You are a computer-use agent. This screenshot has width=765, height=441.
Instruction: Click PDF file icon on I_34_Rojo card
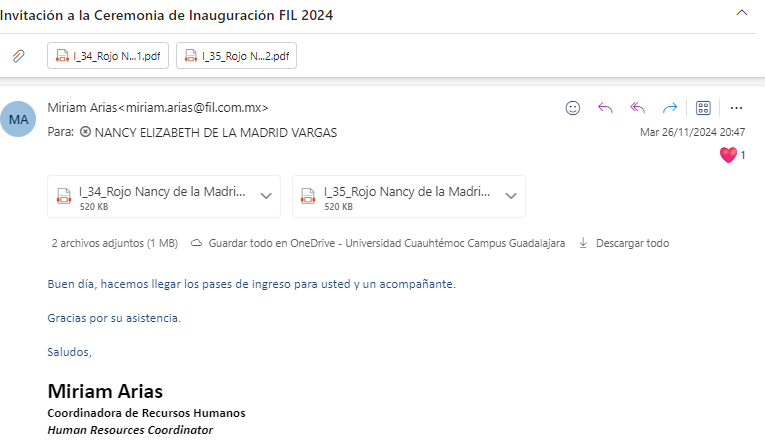point(64,196)
